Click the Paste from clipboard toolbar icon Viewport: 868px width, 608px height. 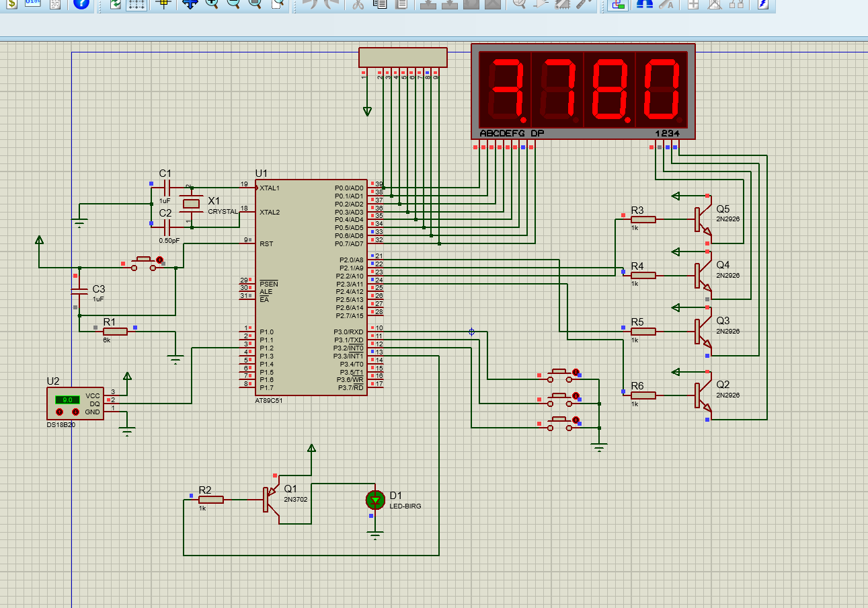[401, 3]
